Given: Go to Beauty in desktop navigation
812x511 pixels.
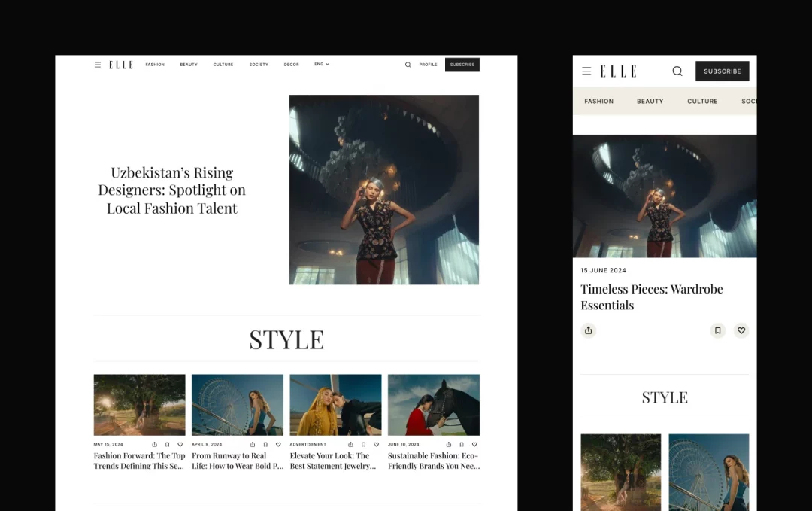Looking at the screenshot, I should click(189, 65).
